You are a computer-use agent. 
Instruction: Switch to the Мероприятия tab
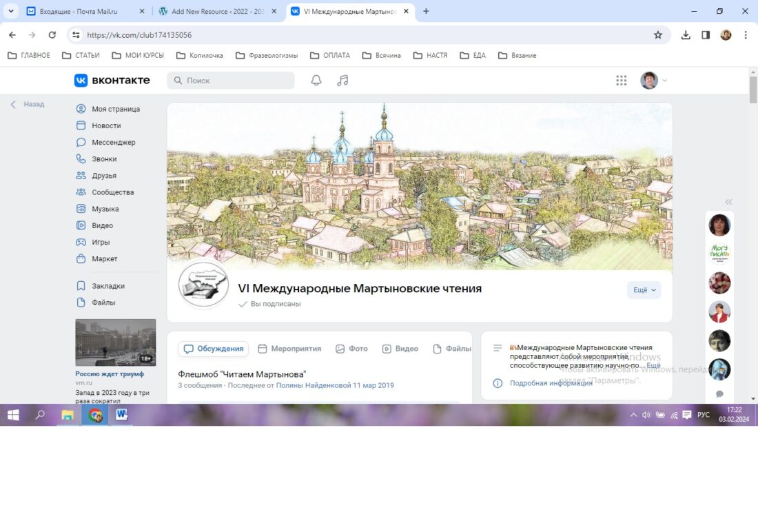pos(289,349)
